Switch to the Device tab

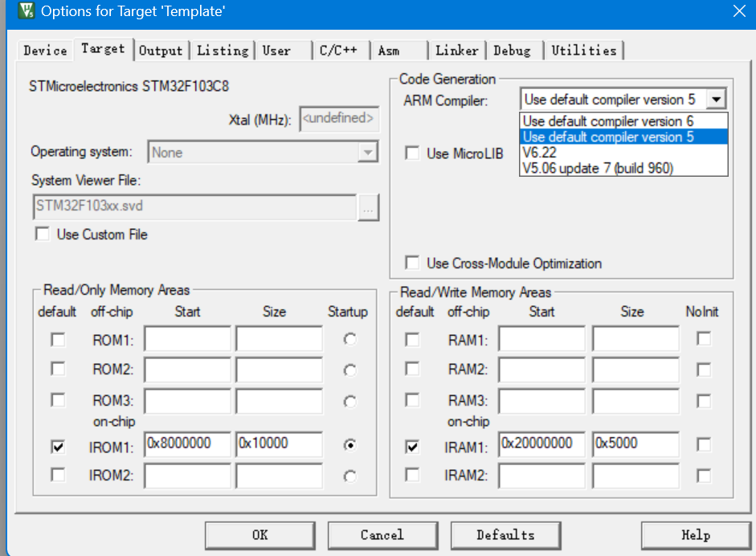pyautogui.click(x=45, y=51)
